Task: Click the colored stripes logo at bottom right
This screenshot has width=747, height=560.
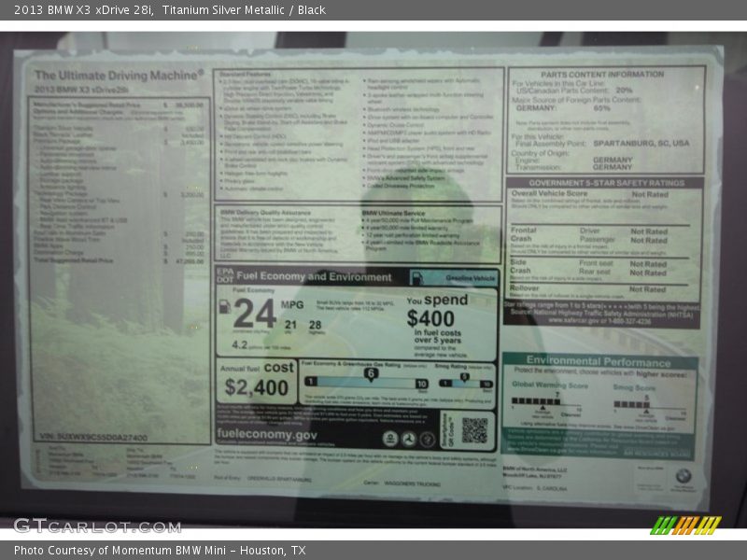Action: (685, 525)
